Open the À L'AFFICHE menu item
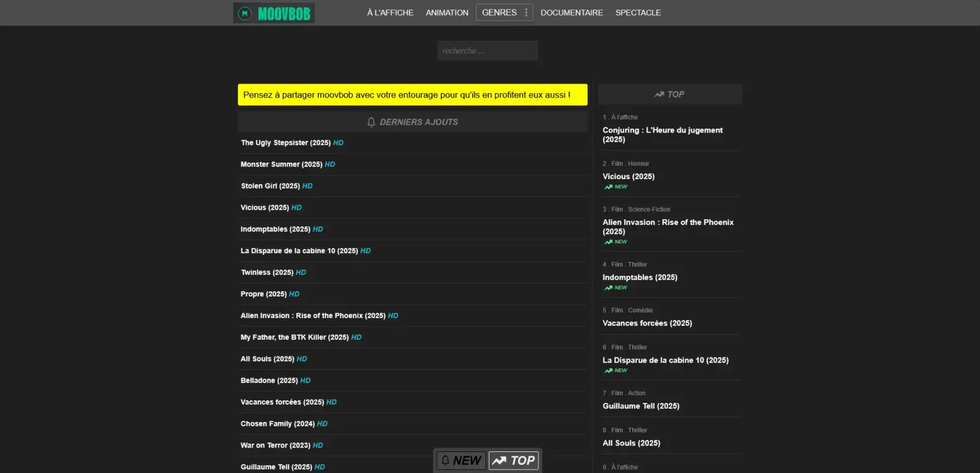The width and height of the screenshot is (980, 473). [x=390, y=13]
